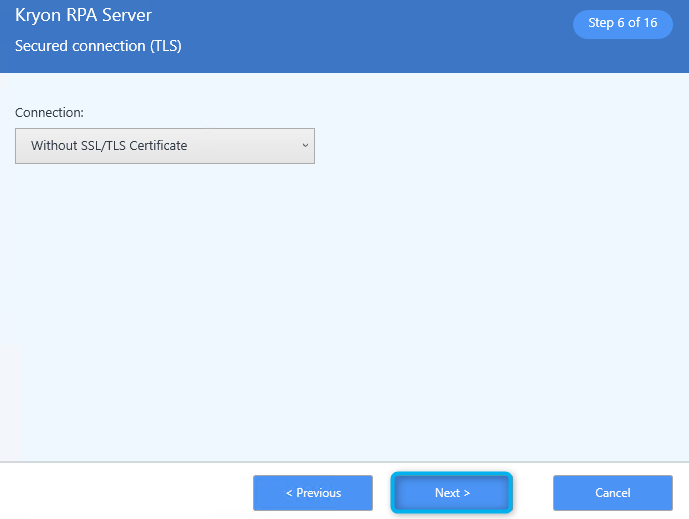Click the Secured connection (TLS) heading
The width and height of the screenshot is (689, 519).
98,46
